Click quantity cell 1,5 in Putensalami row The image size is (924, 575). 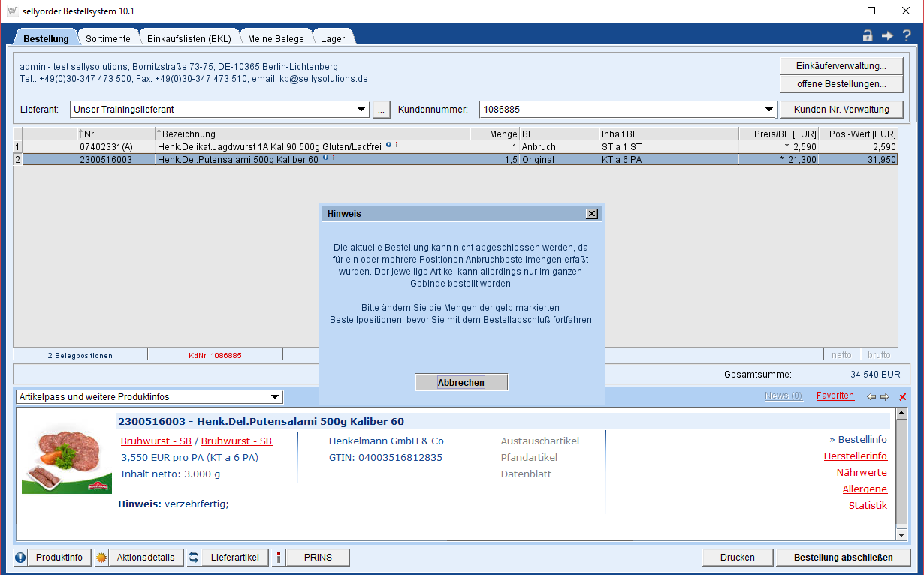[x=494, y=160]
